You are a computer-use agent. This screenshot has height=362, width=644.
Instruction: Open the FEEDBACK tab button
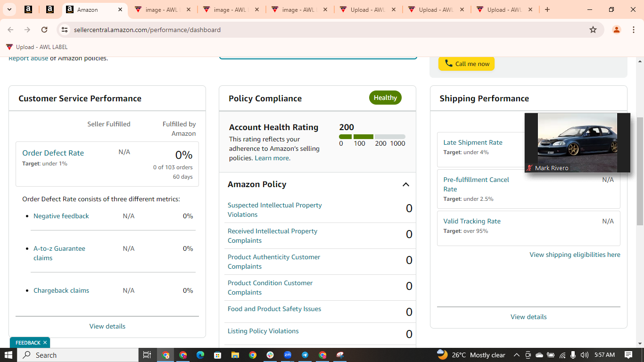[28, 343]
